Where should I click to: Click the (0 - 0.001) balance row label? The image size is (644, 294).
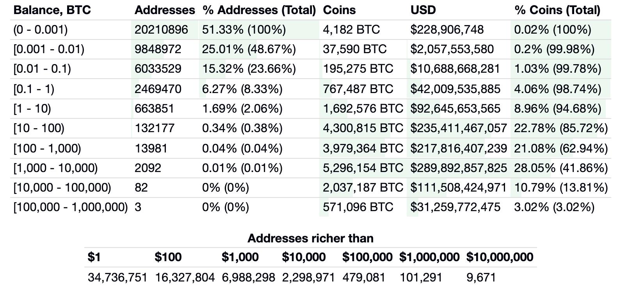[x=41, y=30]
